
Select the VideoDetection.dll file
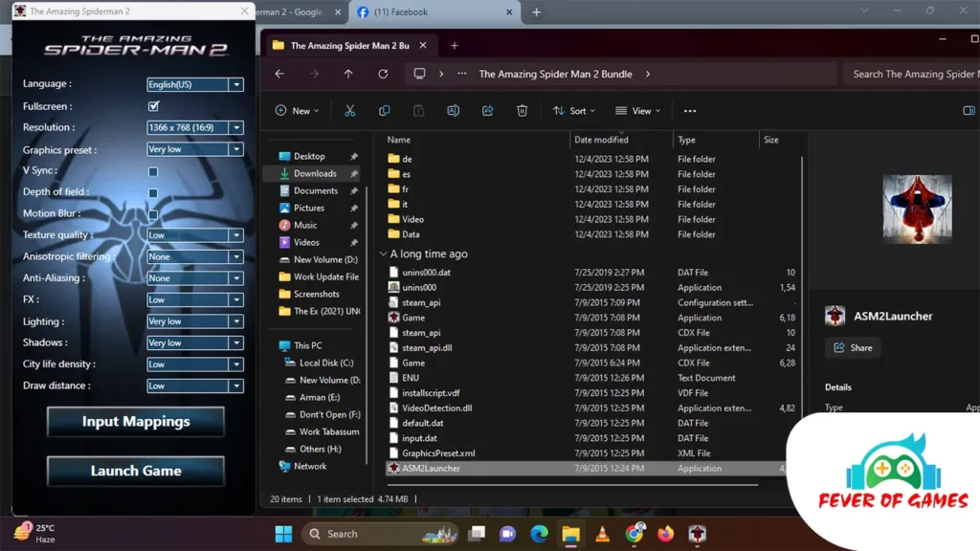point(436,408)
